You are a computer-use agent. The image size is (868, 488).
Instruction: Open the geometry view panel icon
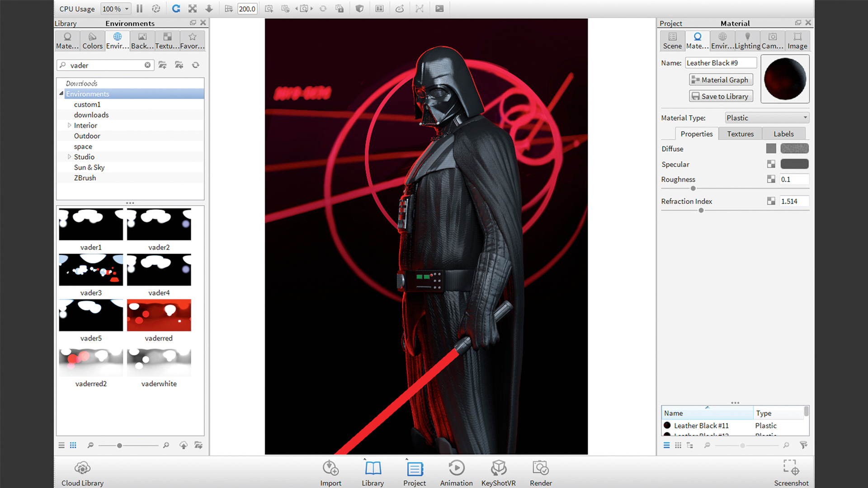pos(379,9)
